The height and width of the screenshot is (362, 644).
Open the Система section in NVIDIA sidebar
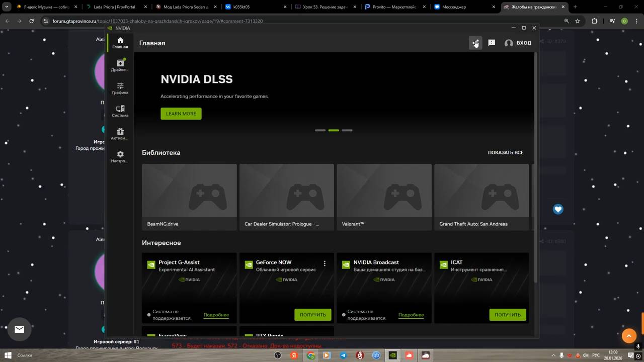coord(120,111)
